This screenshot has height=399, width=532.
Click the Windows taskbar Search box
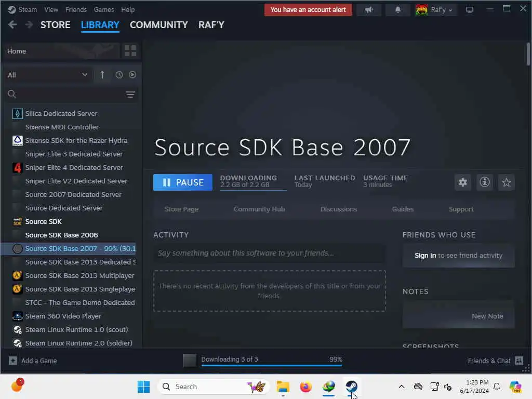pos(214,387)
